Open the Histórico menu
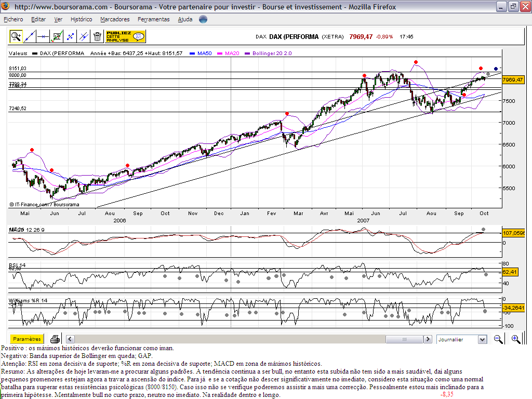532x399 pixels. click(x=81, y=19)
